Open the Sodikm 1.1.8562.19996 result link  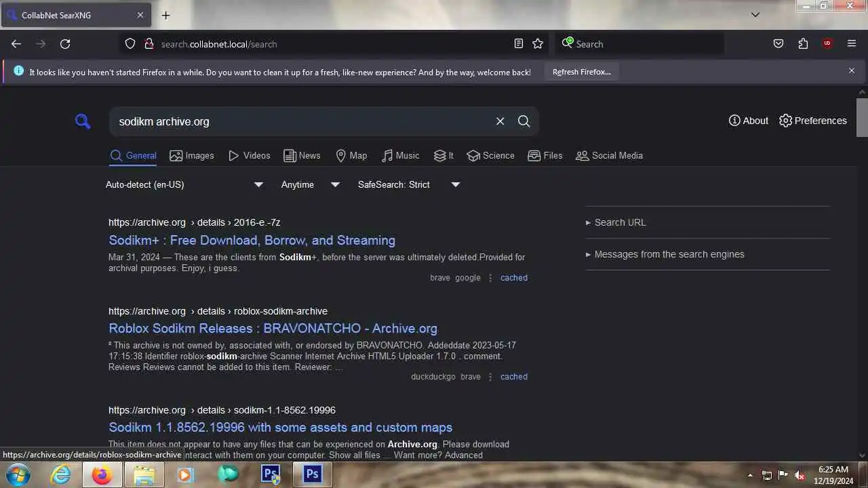[280, 427]
